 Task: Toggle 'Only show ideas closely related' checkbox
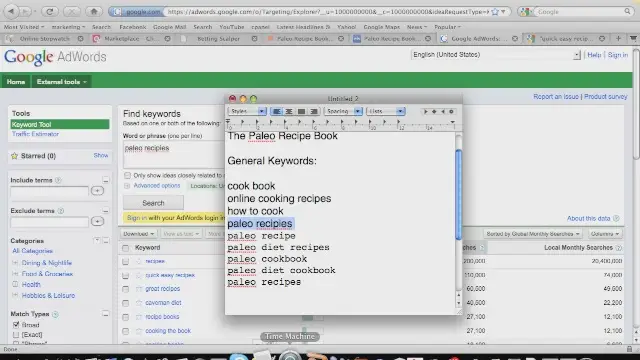127,176
